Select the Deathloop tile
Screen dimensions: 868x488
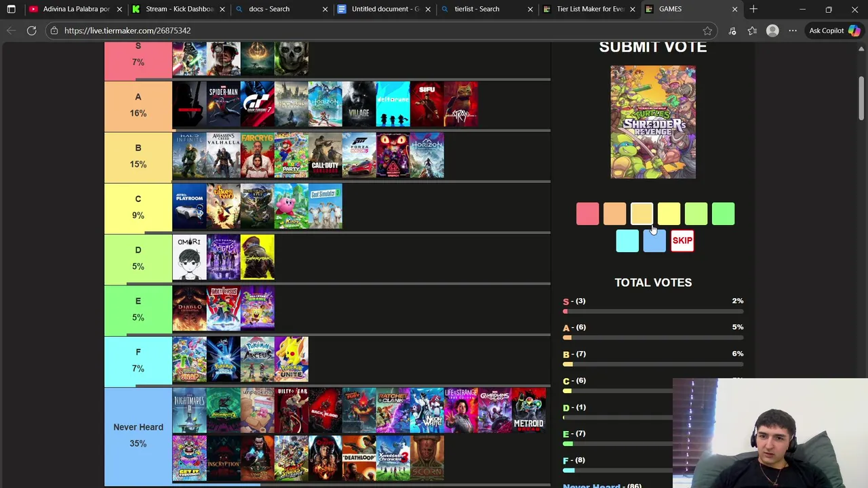pyautogui.click(x=359, y=457)
